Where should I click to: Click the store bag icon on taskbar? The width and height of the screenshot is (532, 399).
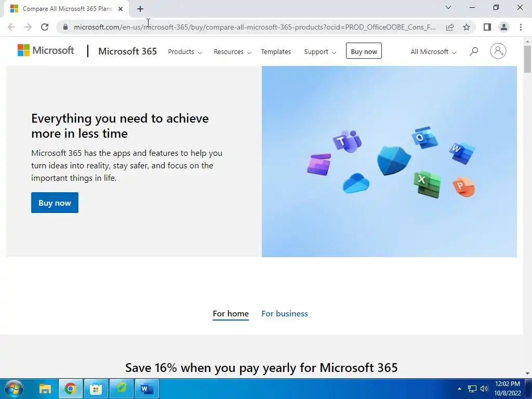click(96, 389)
